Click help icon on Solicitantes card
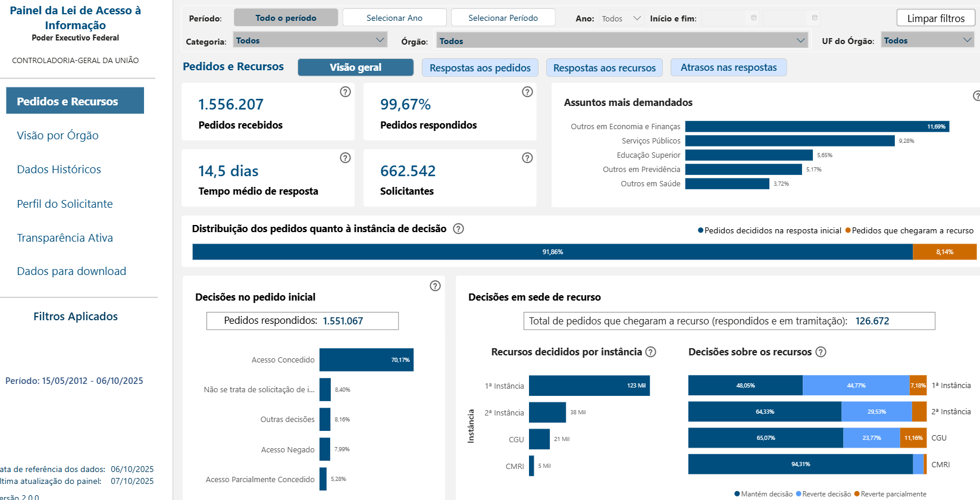The width and height of the screenshot is (980, 500). tap(527, 158)
